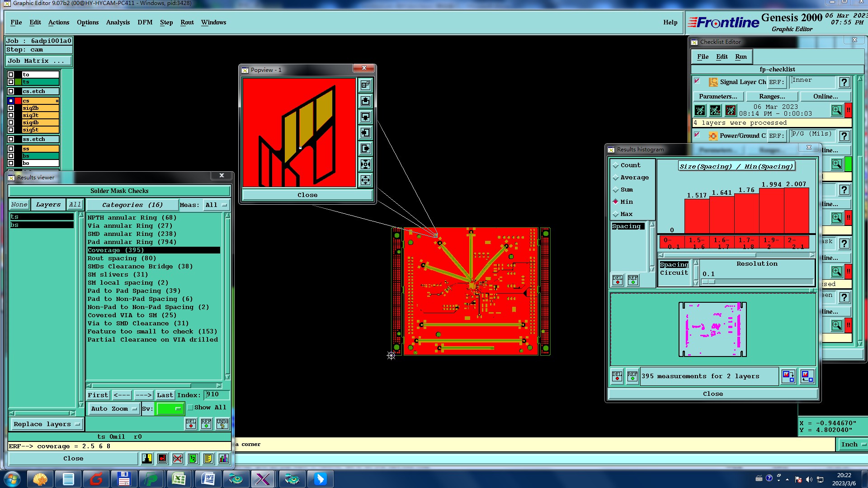Screen dimensions: 868x488
Task: Open the Meas All dropdown
Action: tap(216, 205)
